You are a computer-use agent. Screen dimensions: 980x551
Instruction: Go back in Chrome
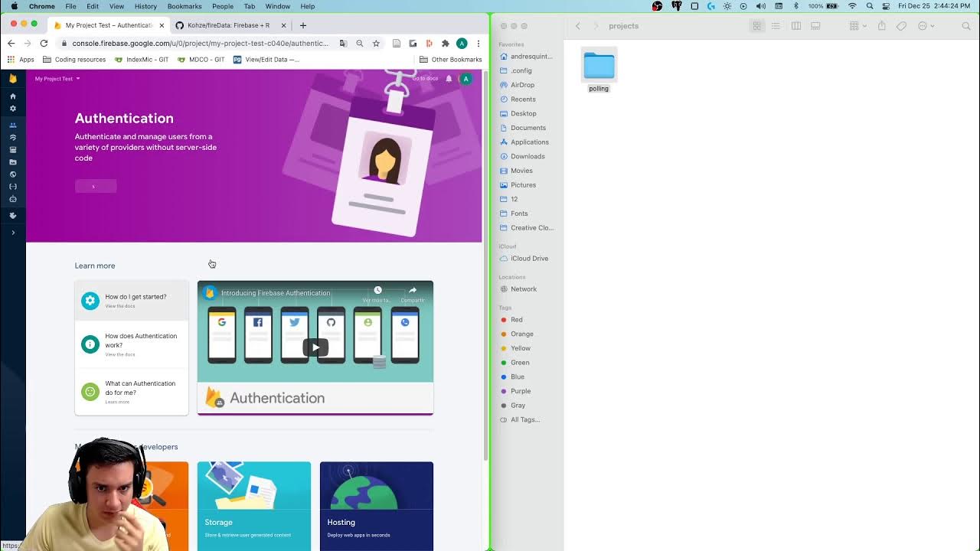click(11, 44)
